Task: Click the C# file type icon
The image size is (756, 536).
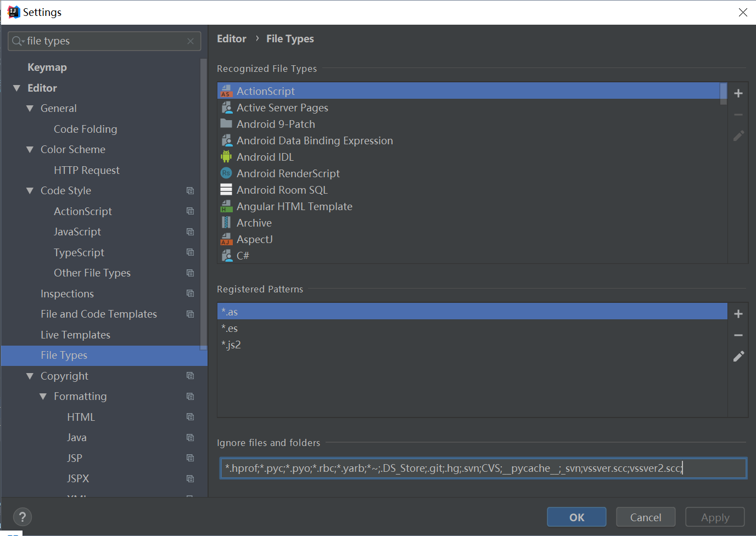Action: (226, 256)
